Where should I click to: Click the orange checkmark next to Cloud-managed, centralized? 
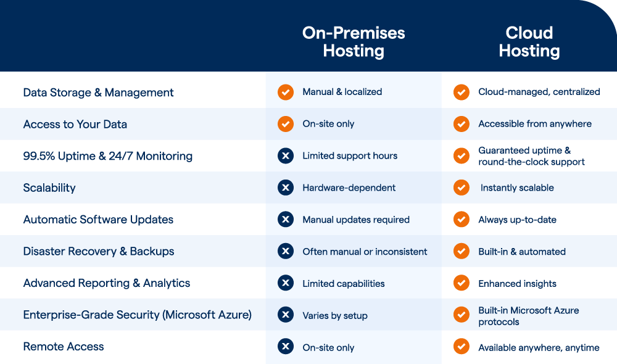(x=461, y=92)
